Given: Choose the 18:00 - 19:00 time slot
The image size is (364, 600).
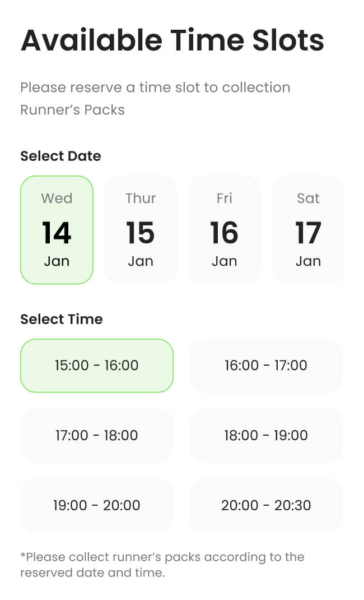Looking at the screenshot, I should [266, 436].
